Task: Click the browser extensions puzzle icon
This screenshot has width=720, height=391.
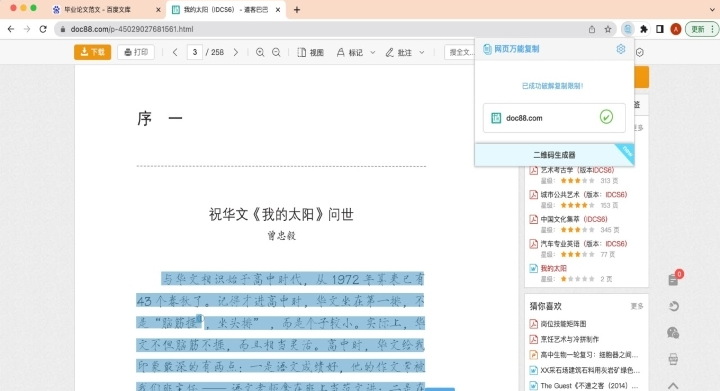Action: (x=644, y=29)
